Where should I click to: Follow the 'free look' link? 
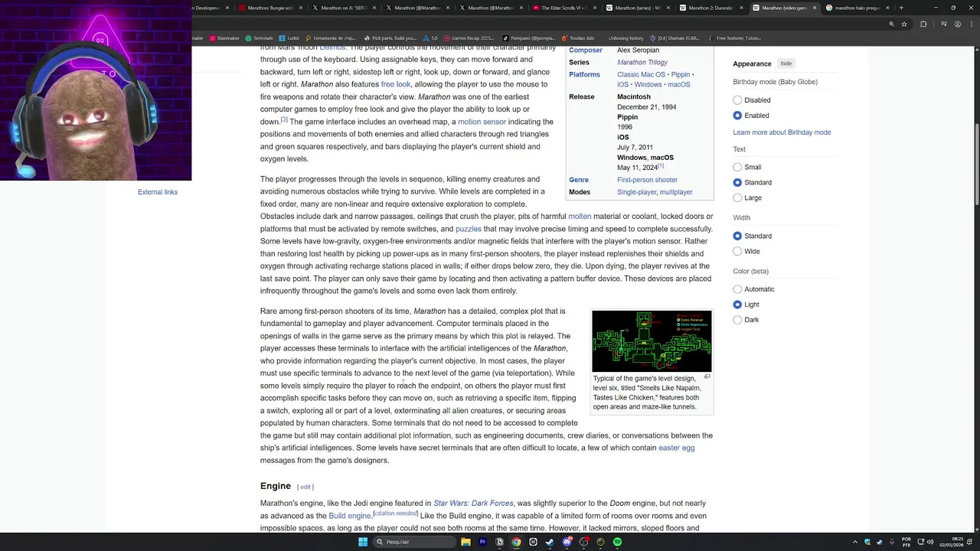[396, 84]
